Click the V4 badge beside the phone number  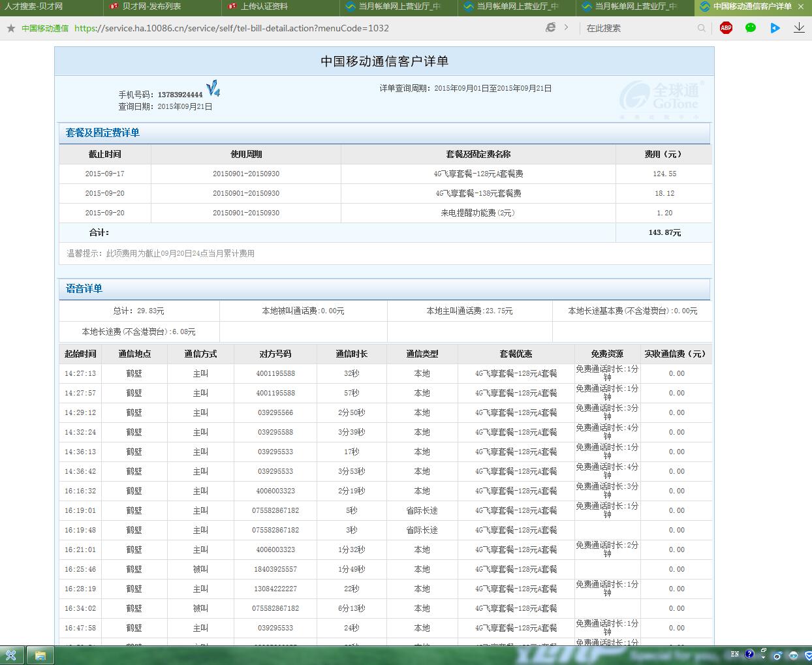(213, 89)
